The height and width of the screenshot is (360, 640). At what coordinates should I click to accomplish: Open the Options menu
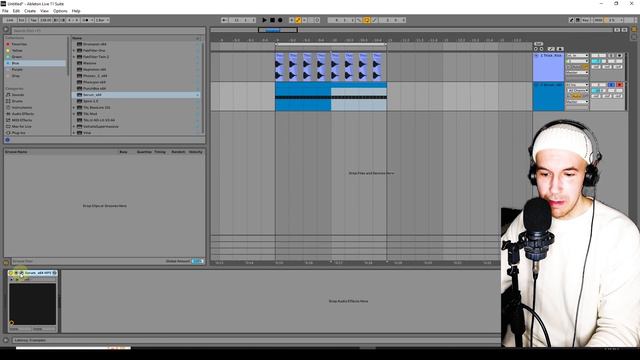point(60,11)
